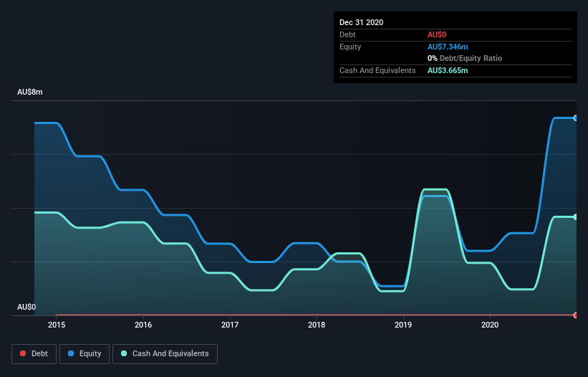588x377 pixels.
Task: Toggle the Equity series legend button
Action: (x=85, y=354)
